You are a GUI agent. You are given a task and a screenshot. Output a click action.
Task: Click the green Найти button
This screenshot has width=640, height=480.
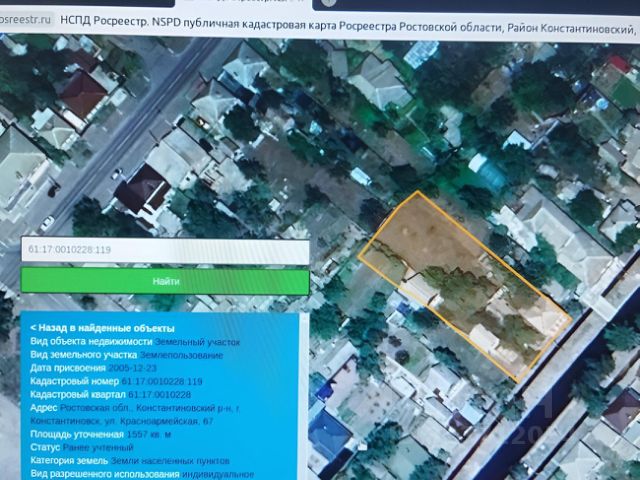point(165,281)
